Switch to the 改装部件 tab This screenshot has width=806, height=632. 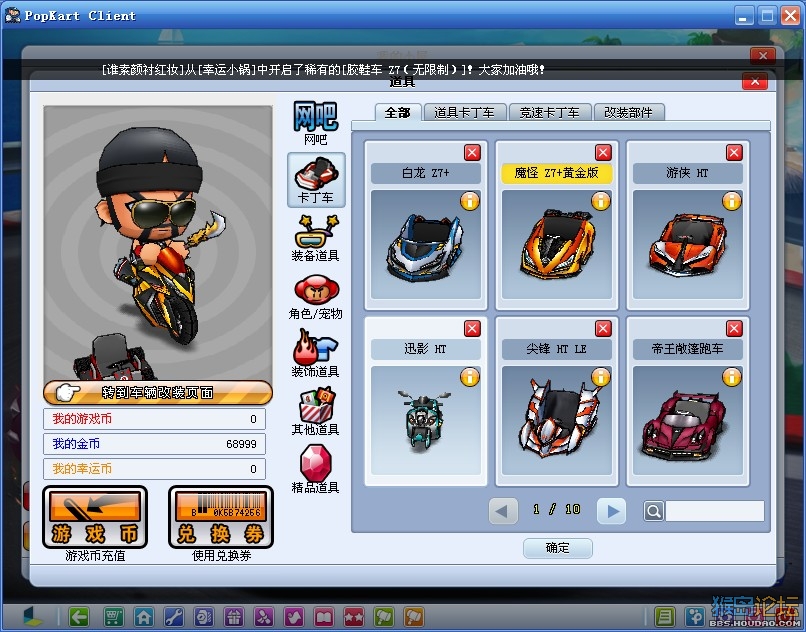629,113
